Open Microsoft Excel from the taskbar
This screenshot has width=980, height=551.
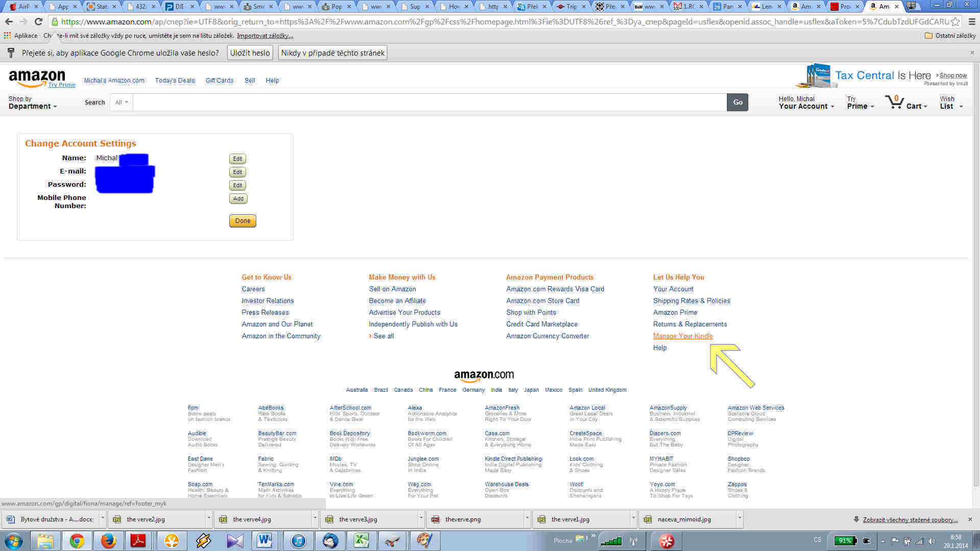(x=361, y=541)
